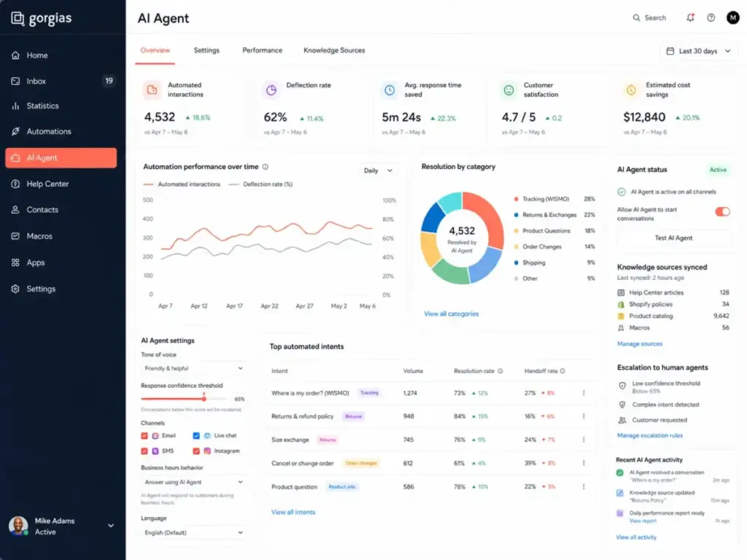Click info icon beside Automation performance title

pos(266,167)
